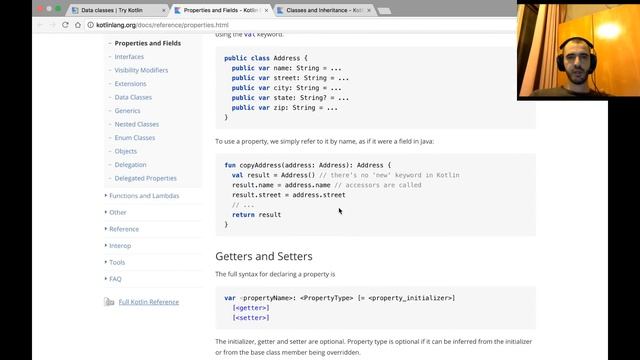
Task: Open Data Classes in the sidebar
Action: (x=133, y=97)
